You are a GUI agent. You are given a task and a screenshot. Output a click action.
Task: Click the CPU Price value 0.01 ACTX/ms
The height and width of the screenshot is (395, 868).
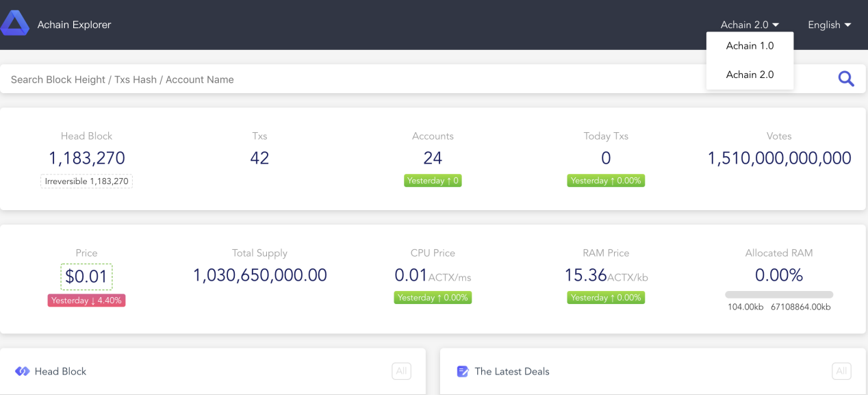coord(433,276)
